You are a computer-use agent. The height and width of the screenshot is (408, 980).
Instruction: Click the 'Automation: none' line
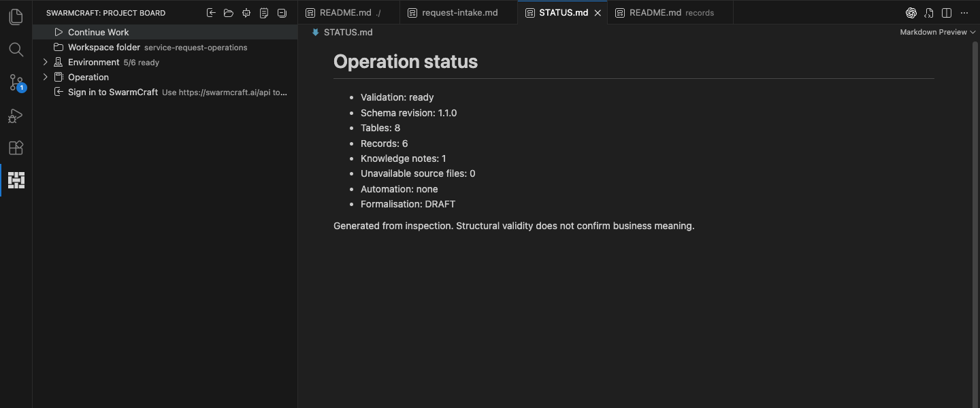[399, 189]
